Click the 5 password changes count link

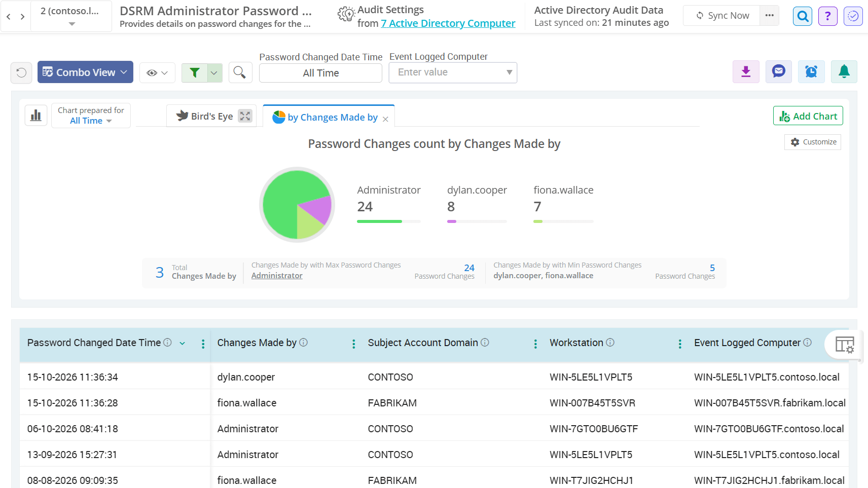pyautogui.click(x=712, y=268)
